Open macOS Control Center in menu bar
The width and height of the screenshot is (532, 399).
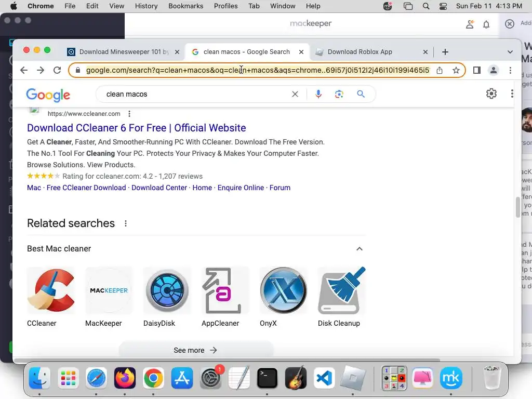pyautogui.click(x=443, y=6)
